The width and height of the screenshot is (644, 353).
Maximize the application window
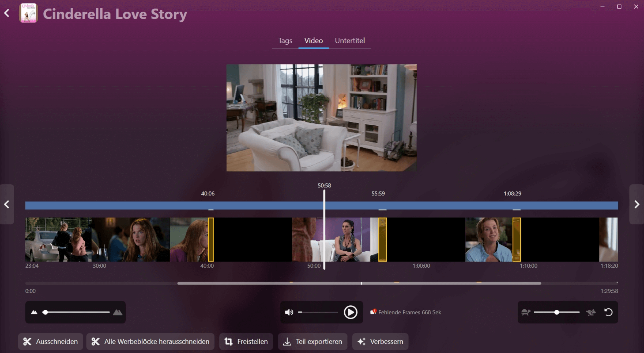tap(619, 7)
